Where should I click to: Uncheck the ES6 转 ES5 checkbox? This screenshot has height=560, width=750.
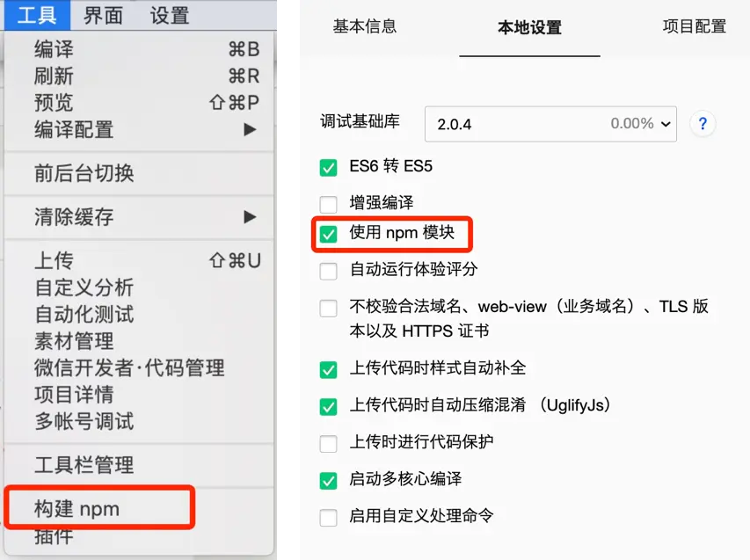click(x=328, y=167)
